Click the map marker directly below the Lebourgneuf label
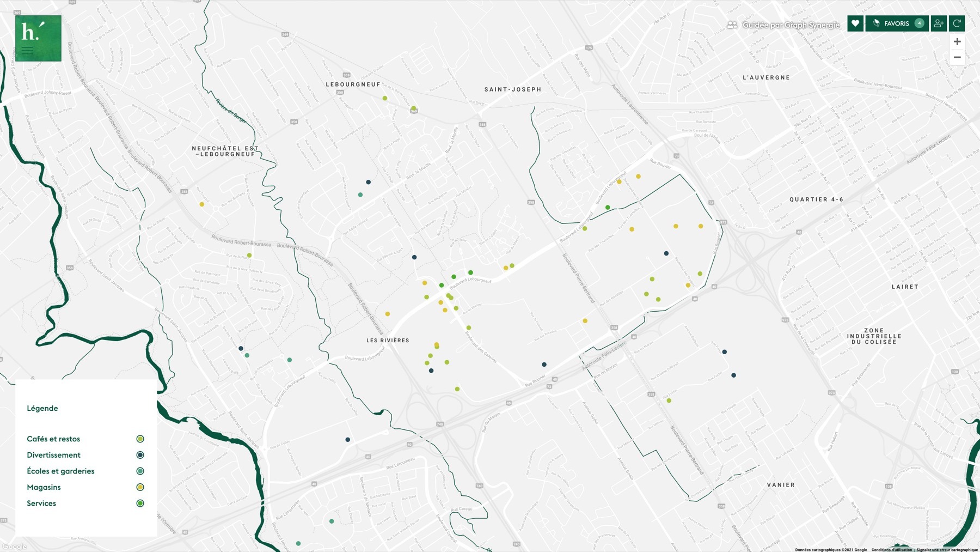The image size is (980, 552). (385, 99)
